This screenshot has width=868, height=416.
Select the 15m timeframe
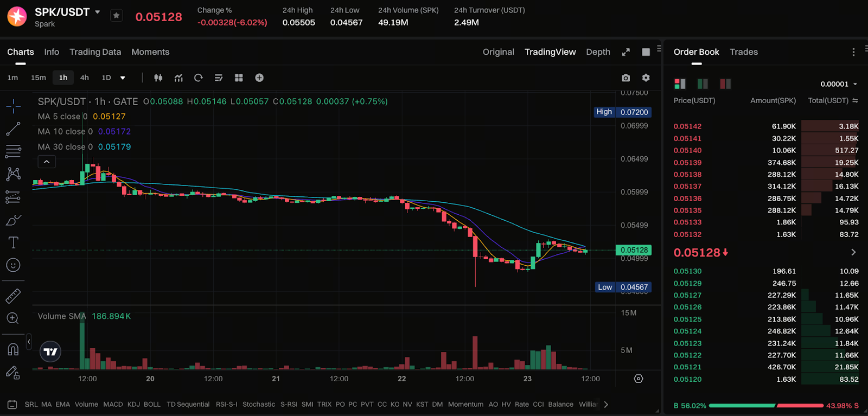(x=39, y=78)
